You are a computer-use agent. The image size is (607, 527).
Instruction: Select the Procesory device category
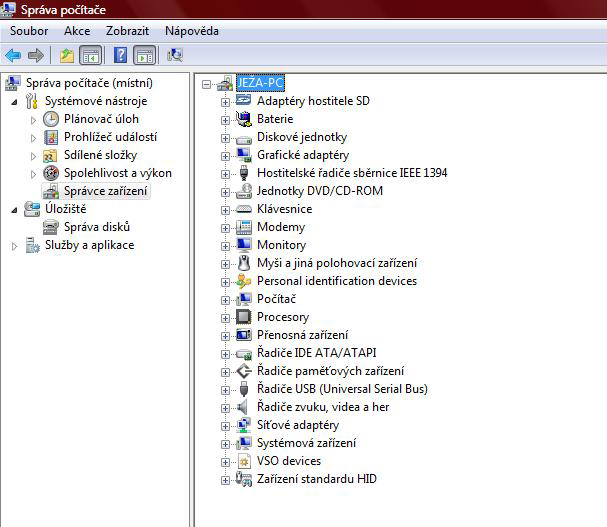pos(283,317)
